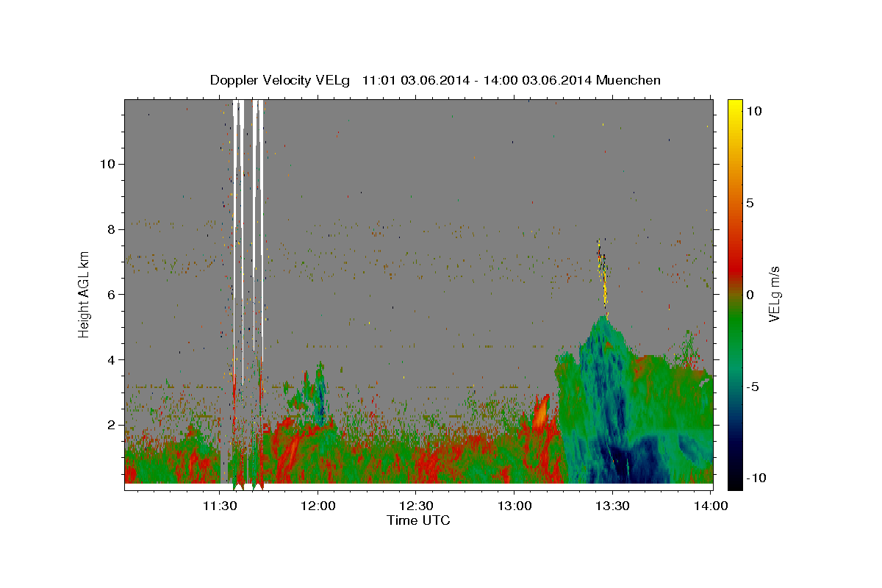
Task: Click the 'VELg m/s' colorbar label
Action: (774, 294)
